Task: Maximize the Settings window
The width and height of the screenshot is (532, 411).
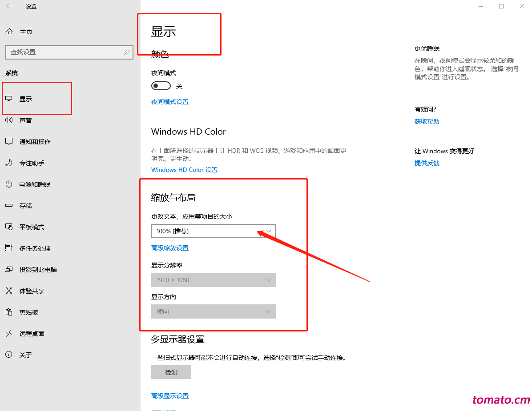Action: click(x=501, y=6)
